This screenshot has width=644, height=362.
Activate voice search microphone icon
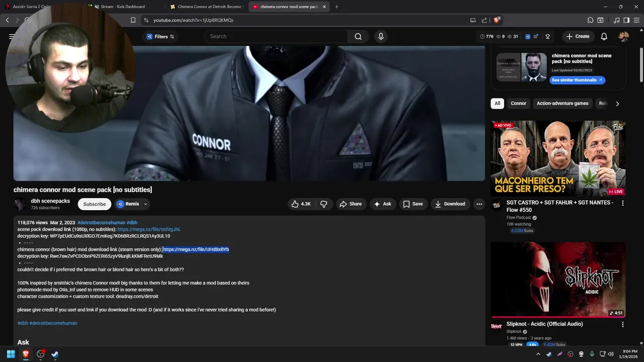(381, 36)
